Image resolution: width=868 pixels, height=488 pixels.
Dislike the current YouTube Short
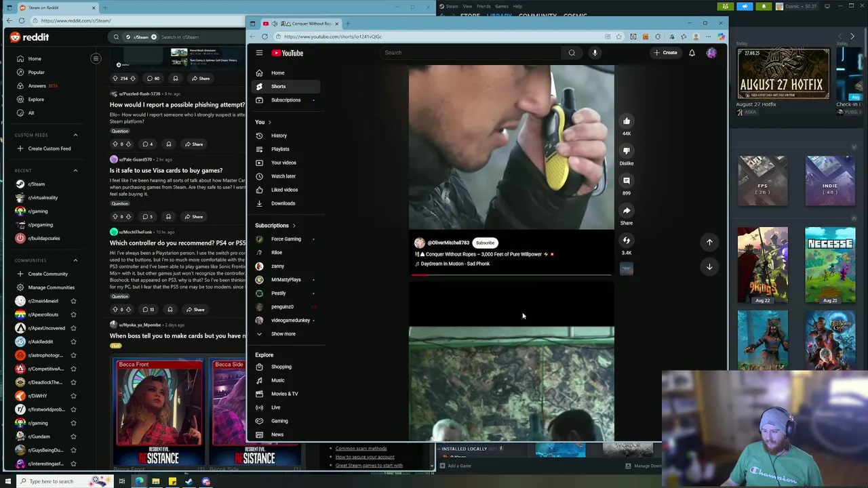pos(627,151)
